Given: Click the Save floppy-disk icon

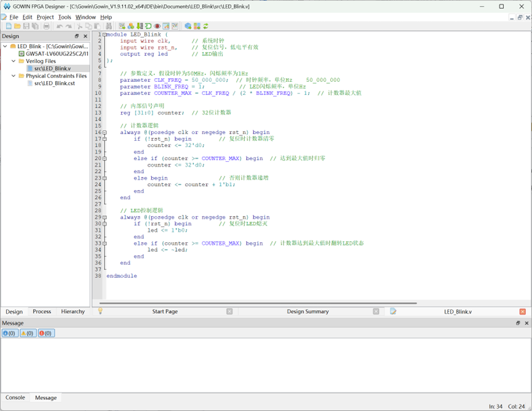Looking at the screenshot, I should pyautogui.click(x=26, y=26).
